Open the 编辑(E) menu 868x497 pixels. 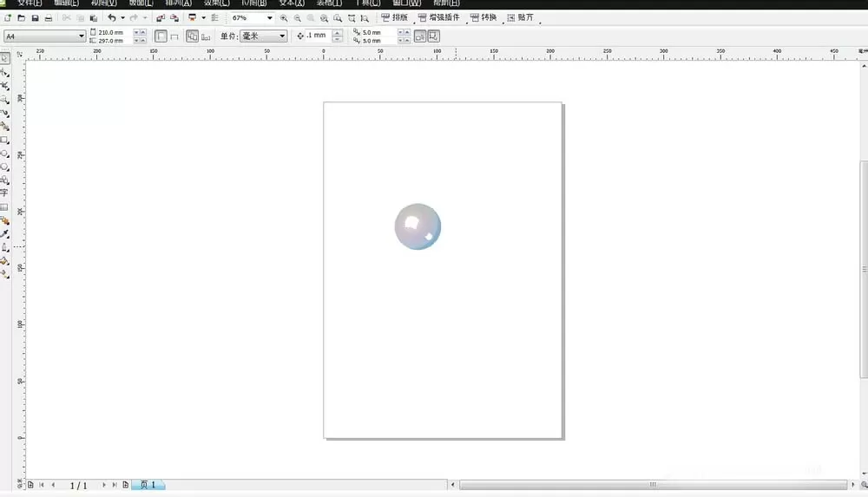(x=67, y=3)
